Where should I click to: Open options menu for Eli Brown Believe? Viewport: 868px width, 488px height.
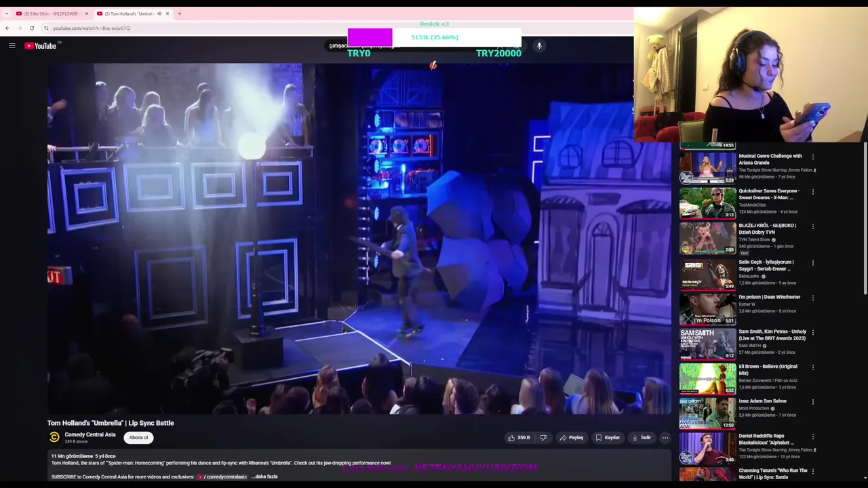(813, 367)
